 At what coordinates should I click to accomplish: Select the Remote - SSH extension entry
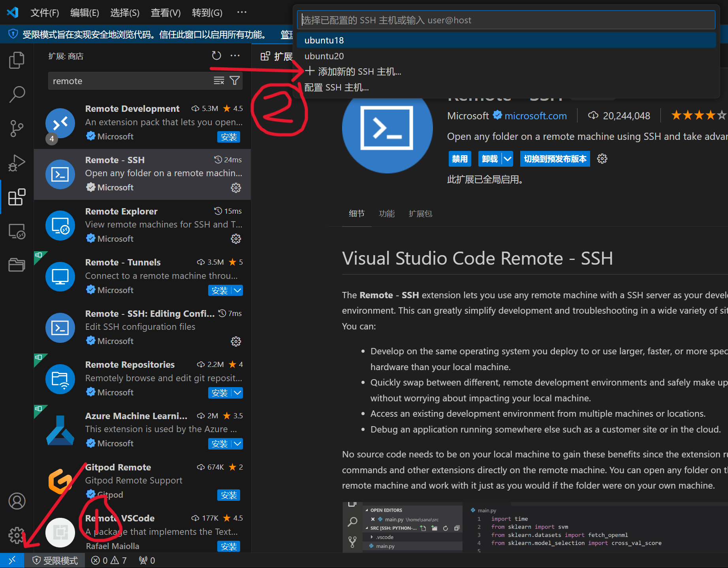(142, 174)
